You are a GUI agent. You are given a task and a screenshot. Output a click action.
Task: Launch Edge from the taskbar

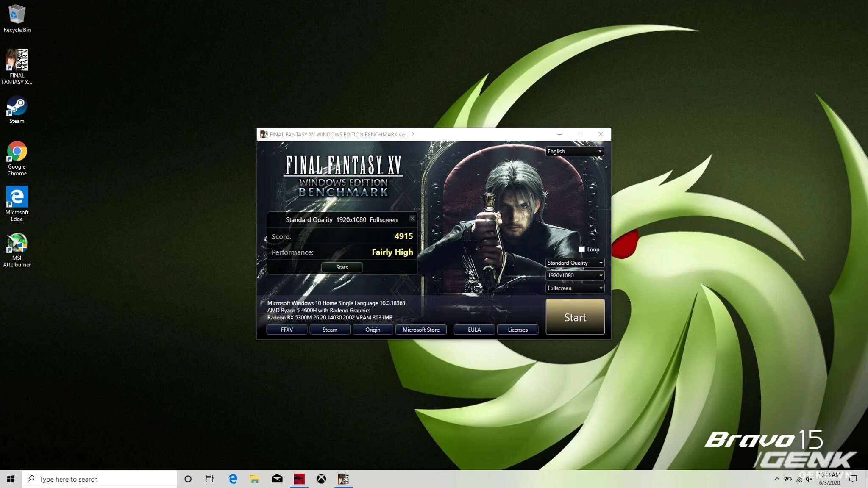coord(233,479)
